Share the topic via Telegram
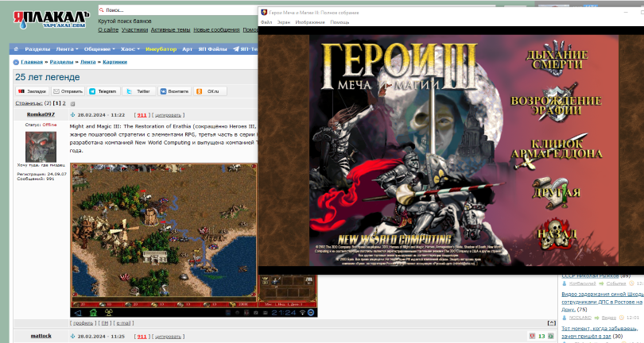The width and height of the screenshot is (644, 343). [x=103, y=91]
